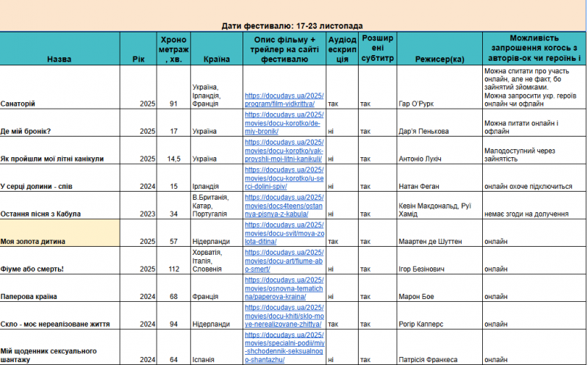Select the country cell 'Україна, Ірландія, Франція'
This screenshot has height=365, width=588.
click(x=217, y=87)
